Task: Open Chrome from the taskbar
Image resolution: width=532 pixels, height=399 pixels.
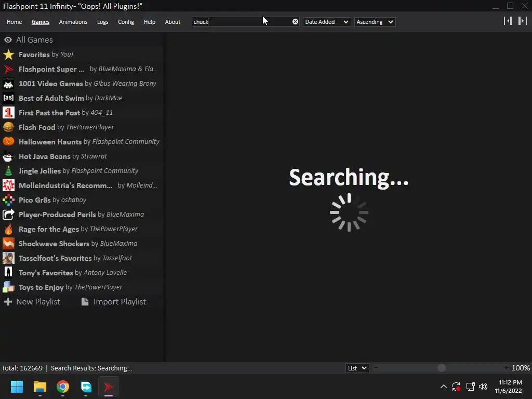Action: pyautogui.click(x=63, y=387)
